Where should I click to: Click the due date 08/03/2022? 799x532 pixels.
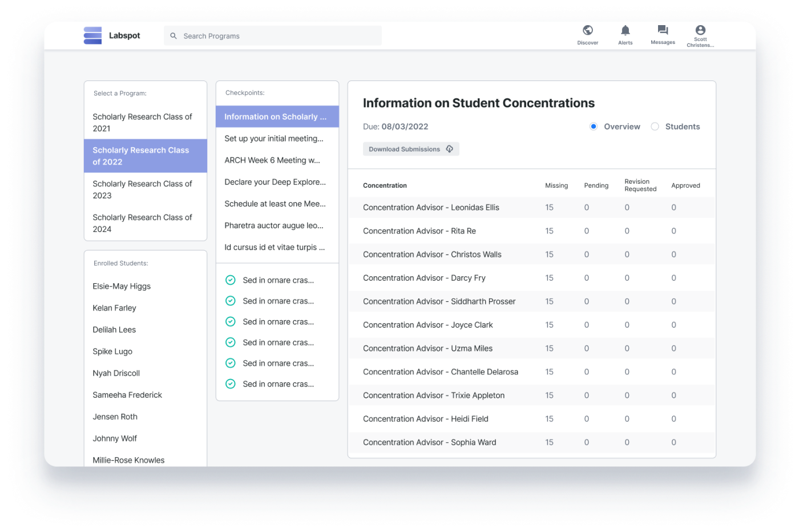pos(405,127)
